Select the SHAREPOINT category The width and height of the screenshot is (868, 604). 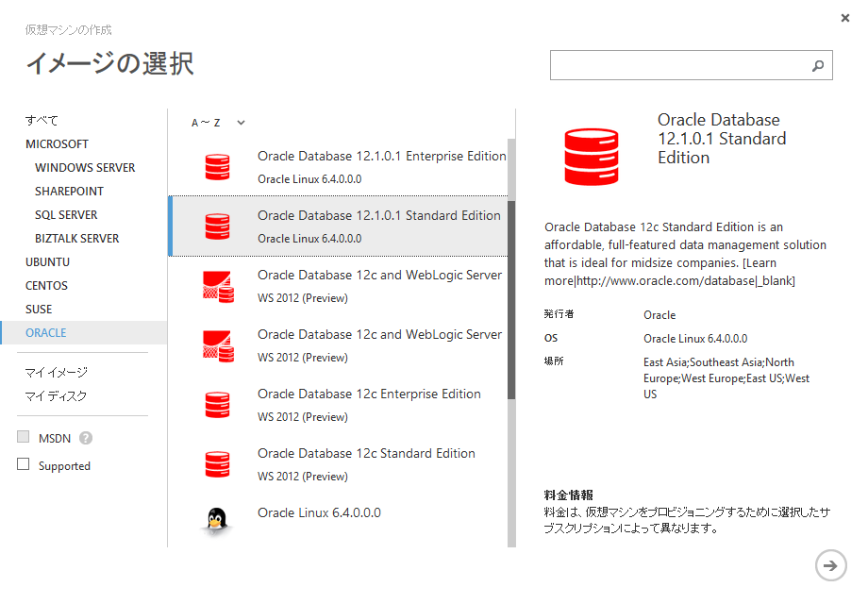pos(69,192)
